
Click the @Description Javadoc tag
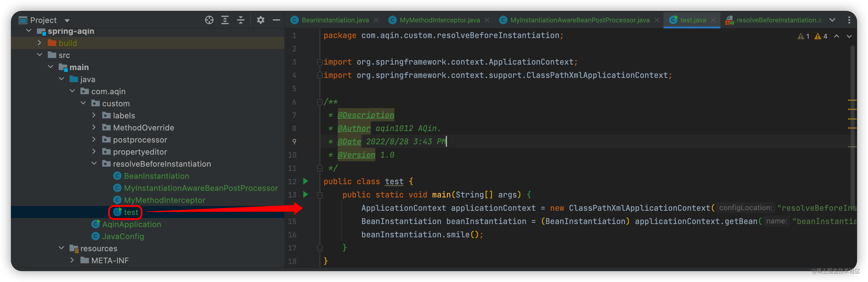click(x=366, y=115)
